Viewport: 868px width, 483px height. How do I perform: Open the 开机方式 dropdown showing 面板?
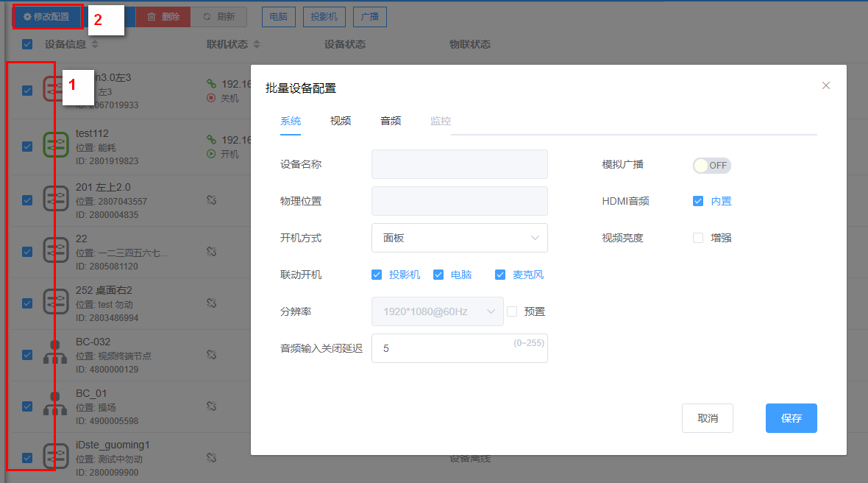(x=459, y=238)
